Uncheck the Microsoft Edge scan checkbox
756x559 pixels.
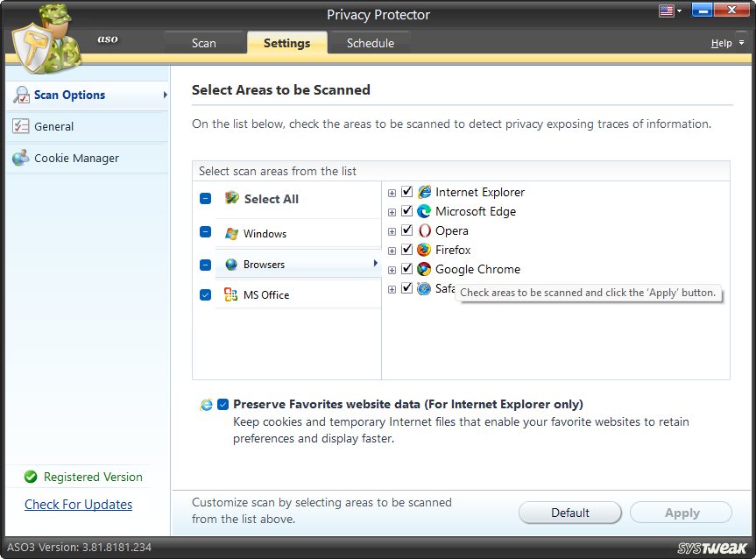coord(406,211)
